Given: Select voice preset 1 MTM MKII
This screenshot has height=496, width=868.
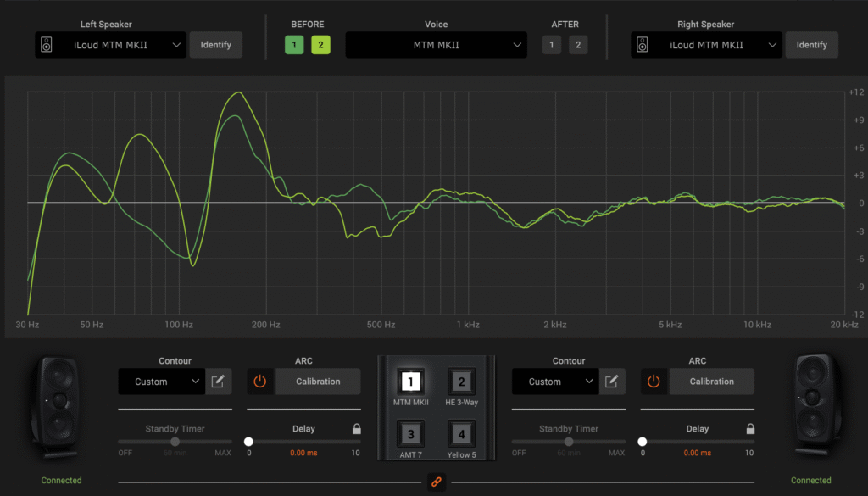Looking at the screenshot, I should (410, 382).
